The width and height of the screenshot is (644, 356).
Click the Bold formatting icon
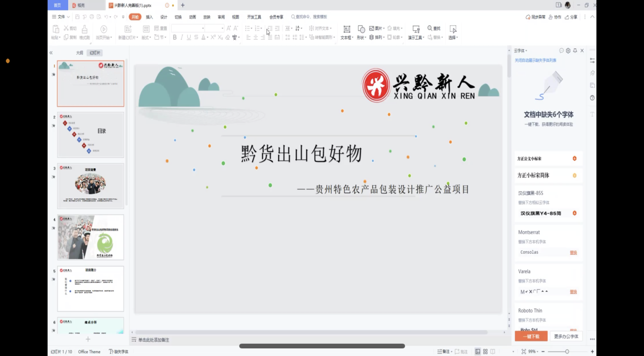tap(175, 37)
